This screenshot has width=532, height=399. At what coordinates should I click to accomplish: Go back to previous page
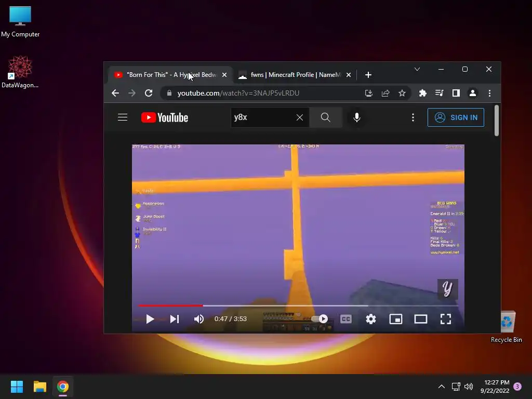coord(115,93)
